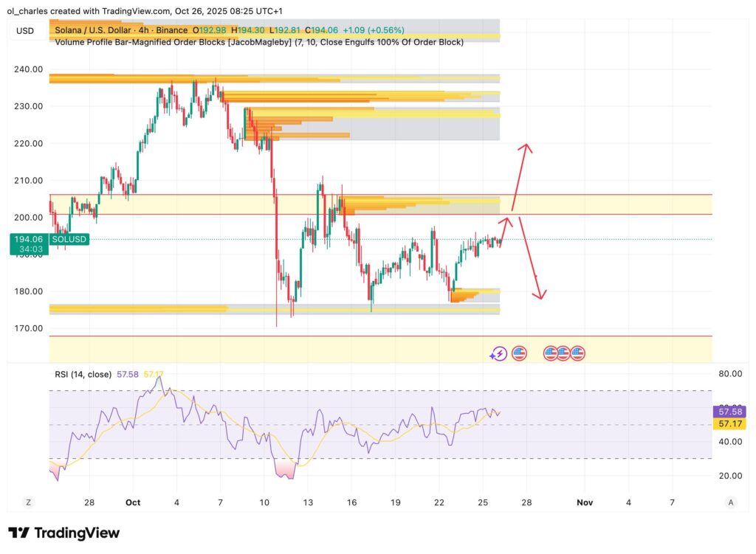Click the first US flag event icon
756x554 pixels.
point(519,354)
